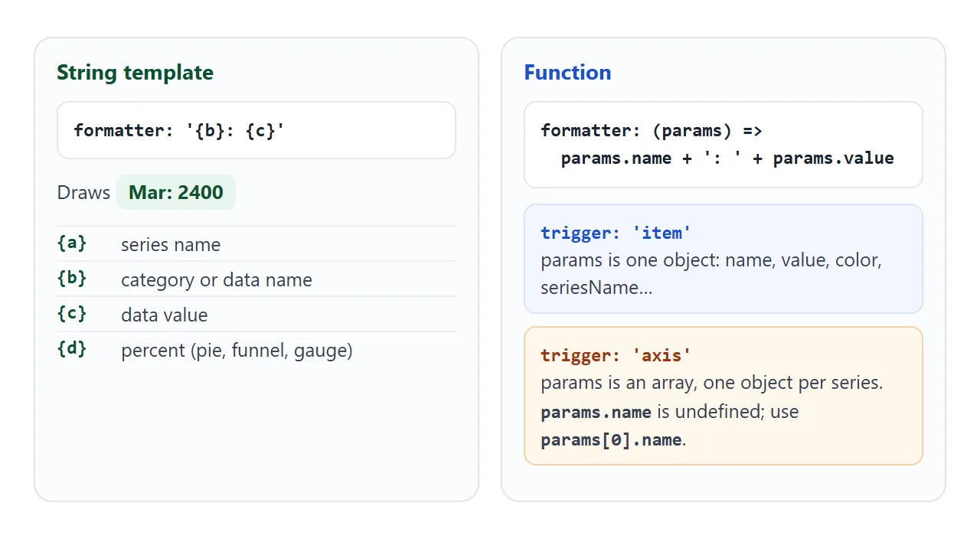
Task: Click the {b} placeholder code
Action: click(72, 279)
